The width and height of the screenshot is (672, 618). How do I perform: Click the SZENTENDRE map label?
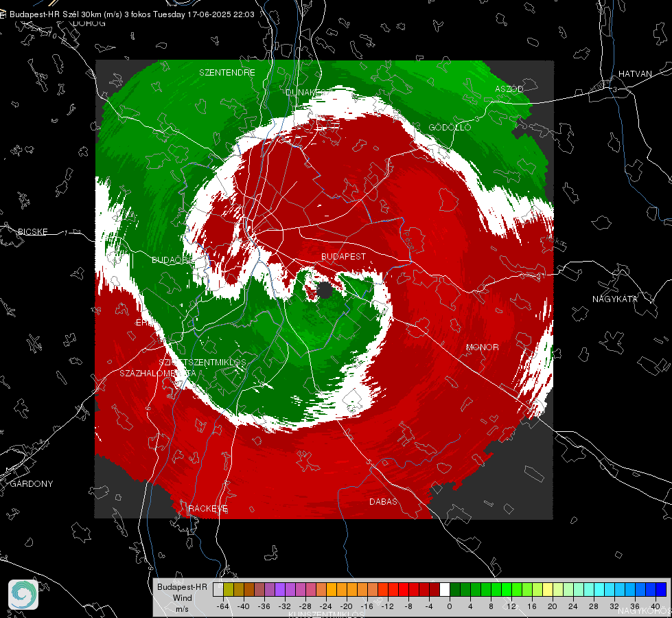coord(227,73)
